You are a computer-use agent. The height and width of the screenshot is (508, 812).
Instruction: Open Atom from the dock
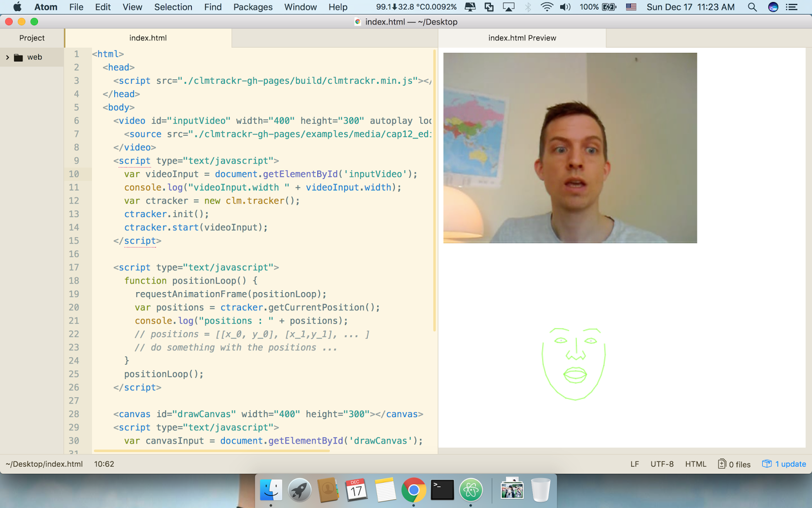coord(470,490)
